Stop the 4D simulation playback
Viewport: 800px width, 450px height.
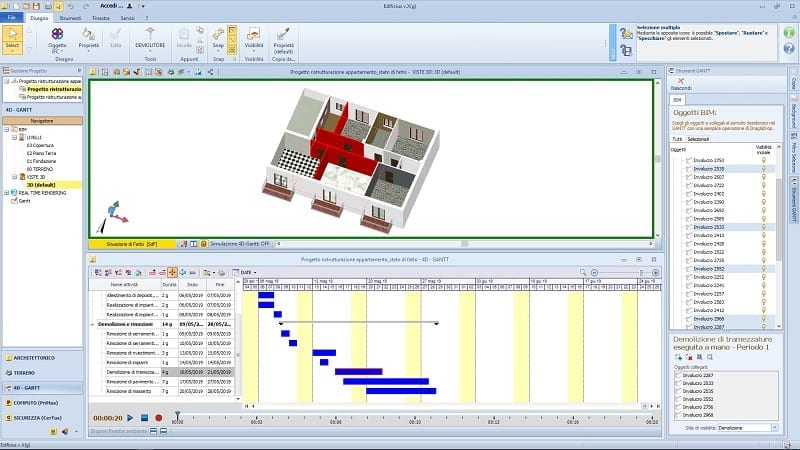144,417
